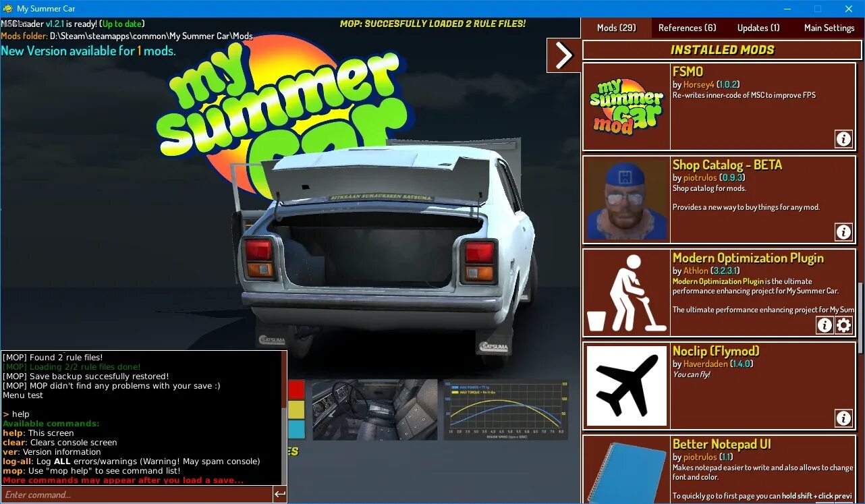Screen dimensions: 865x504
Task: Click 'log-all' command line in console
Action: point(132,461)
